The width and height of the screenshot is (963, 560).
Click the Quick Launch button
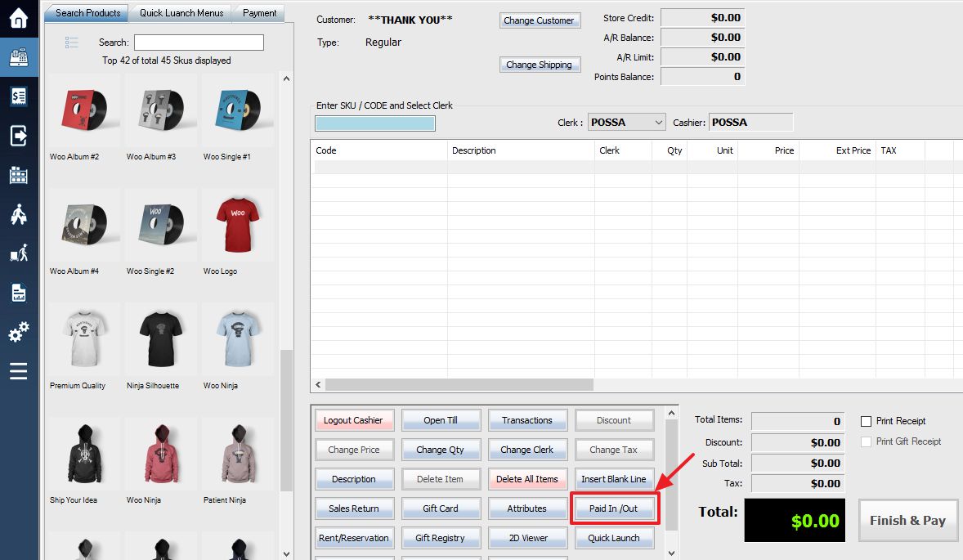click(614, 539)
